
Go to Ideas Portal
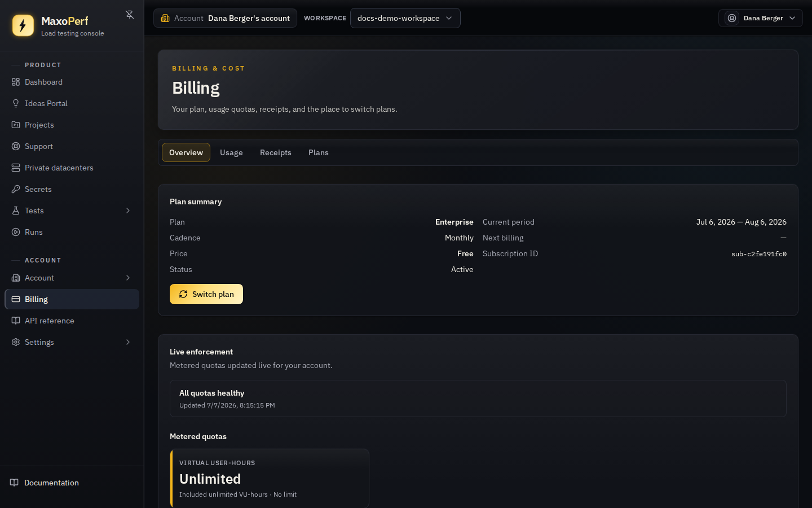72,103
